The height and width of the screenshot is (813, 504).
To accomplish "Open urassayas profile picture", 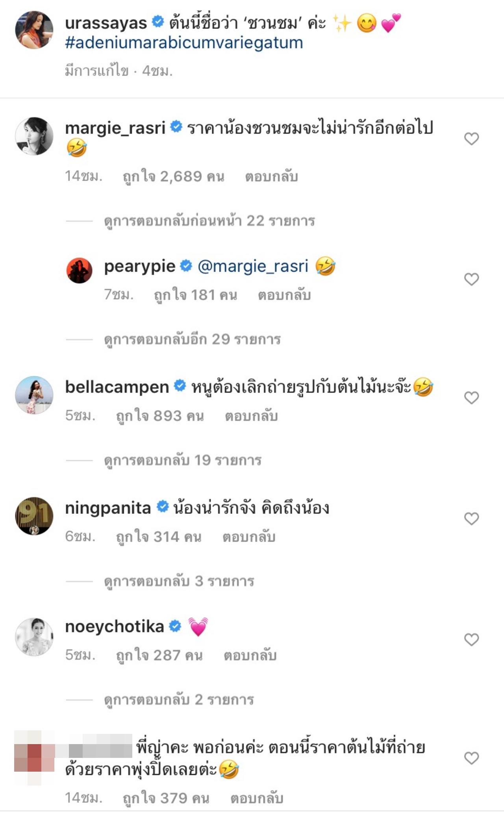I will (x=34, y=30).
